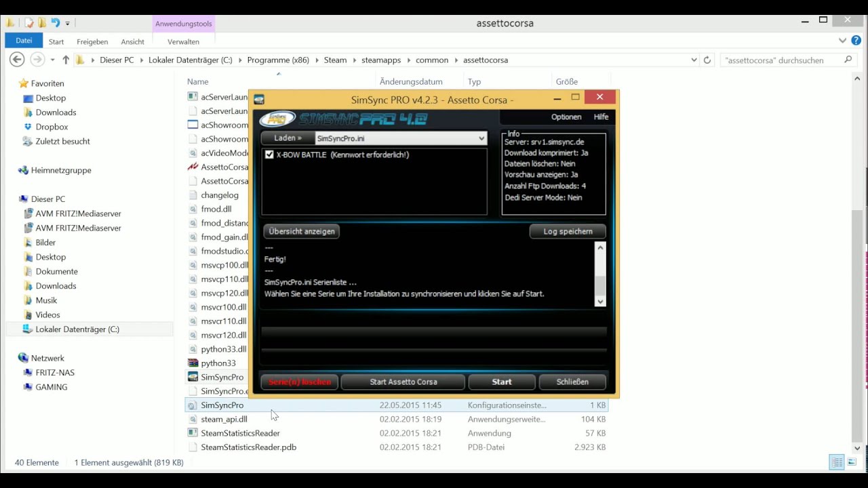Open the recent locations dropdown arrow
This screenshot has width=868, height=488.
point(52,60)
